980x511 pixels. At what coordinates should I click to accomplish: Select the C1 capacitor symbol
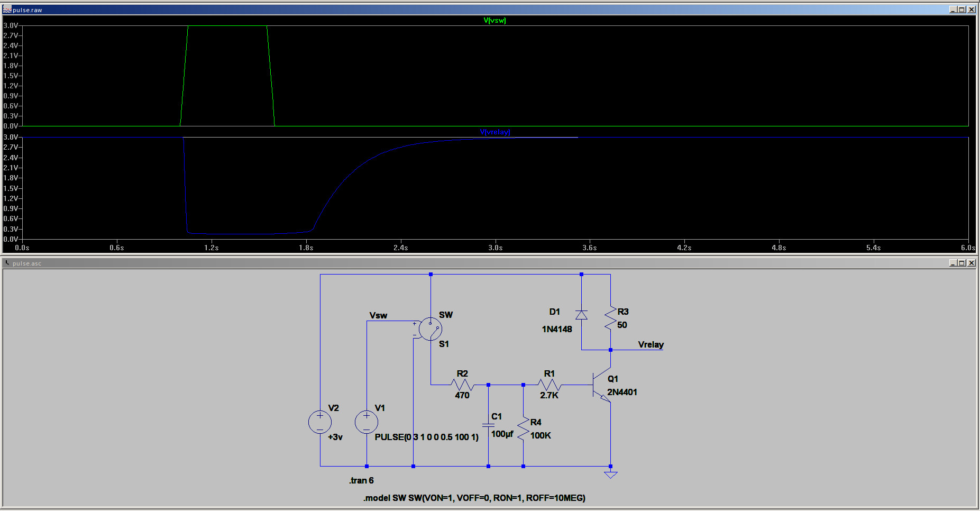click(488, 425)
